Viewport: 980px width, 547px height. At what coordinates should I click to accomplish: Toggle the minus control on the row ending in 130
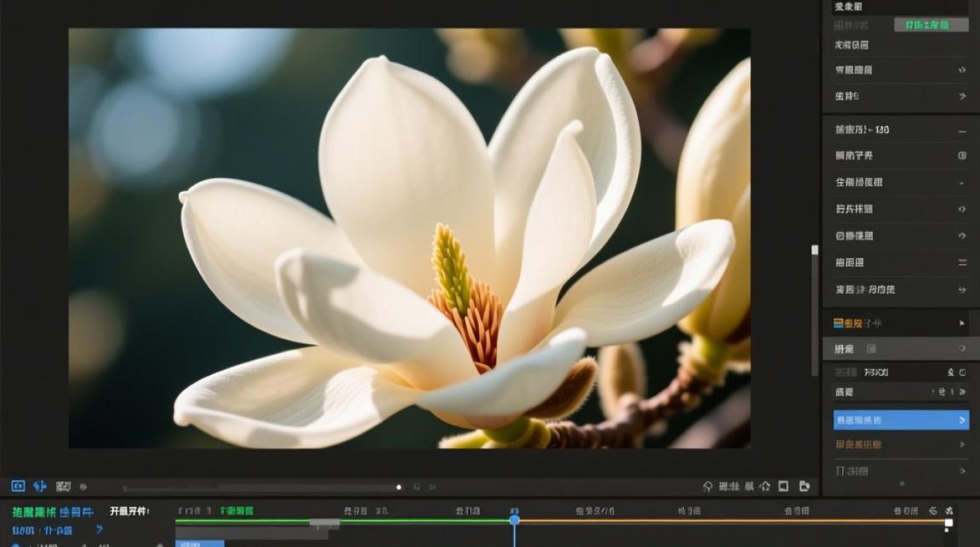click(962, 130)
